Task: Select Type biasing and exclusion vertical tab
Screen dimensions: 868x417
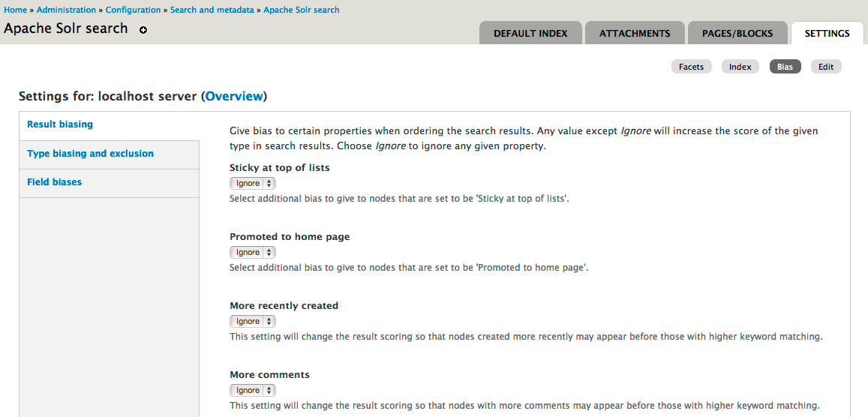Action: click(x=109, y=154)
